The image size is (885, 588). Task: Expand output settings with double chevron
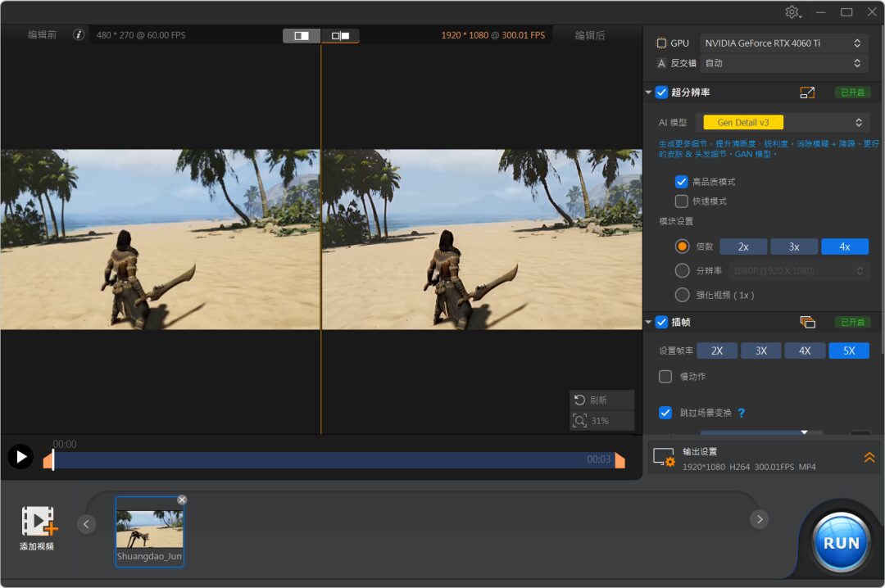pyautogui.click(x=869, y=457)
